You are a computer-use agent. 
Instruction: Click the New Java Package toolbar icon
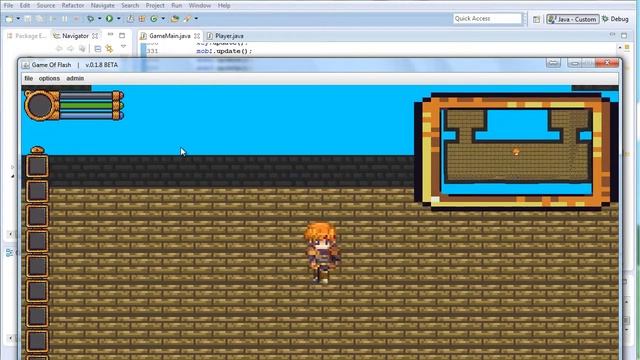tap(142, 19)
